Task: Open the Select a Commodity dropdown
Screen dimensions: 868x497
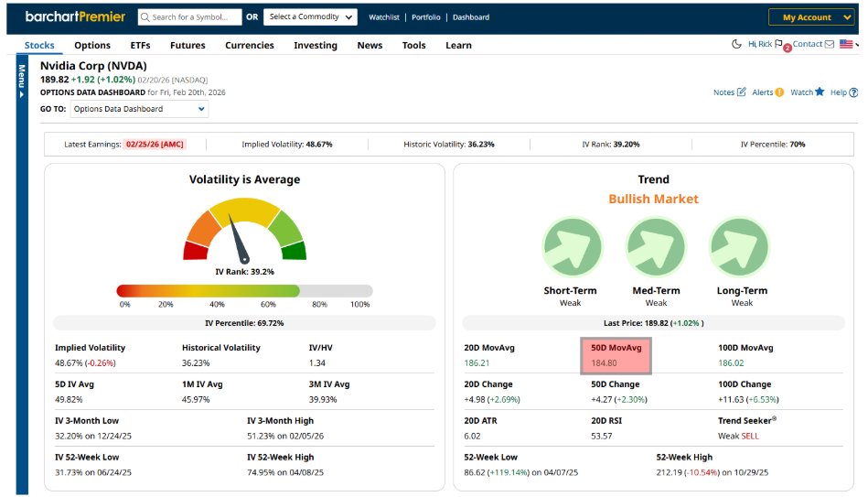Action: pyautogui.click(x=311, y=17)
